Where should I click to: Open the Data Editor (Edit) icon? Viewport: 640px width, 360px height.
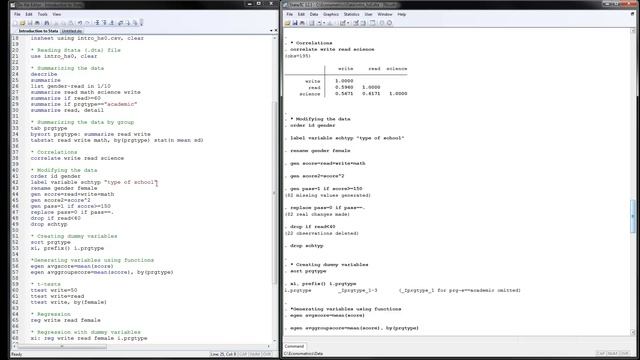[x=356, y=23]
